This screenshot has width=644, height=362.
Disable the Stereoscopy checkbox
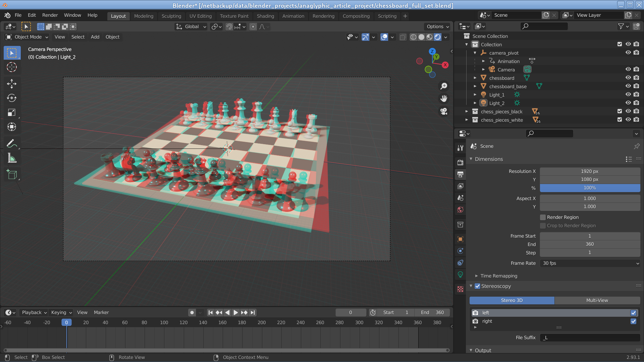pos(477,286)
